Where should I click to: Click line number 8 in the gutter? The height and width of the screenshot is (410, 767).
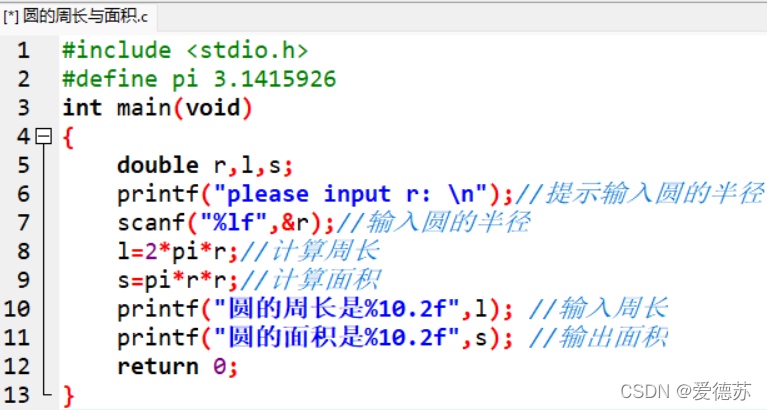pyautogui.click(x=23, y=251)
